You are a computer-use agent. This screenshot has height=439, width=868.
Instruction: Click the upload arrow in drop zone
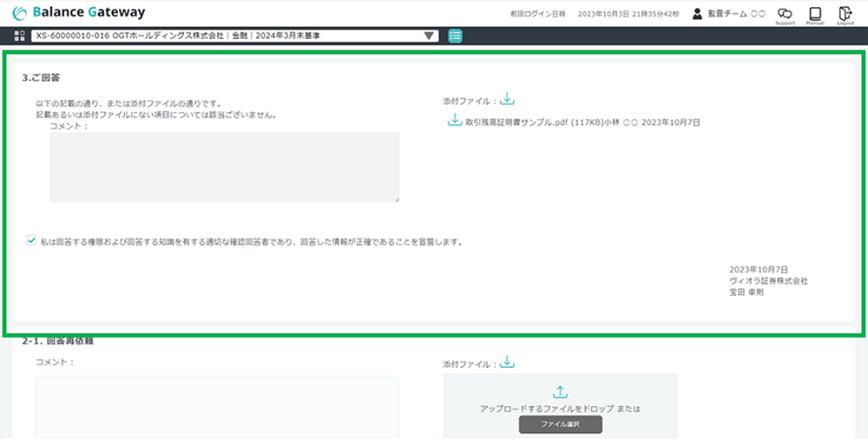(x=560, y=392)
